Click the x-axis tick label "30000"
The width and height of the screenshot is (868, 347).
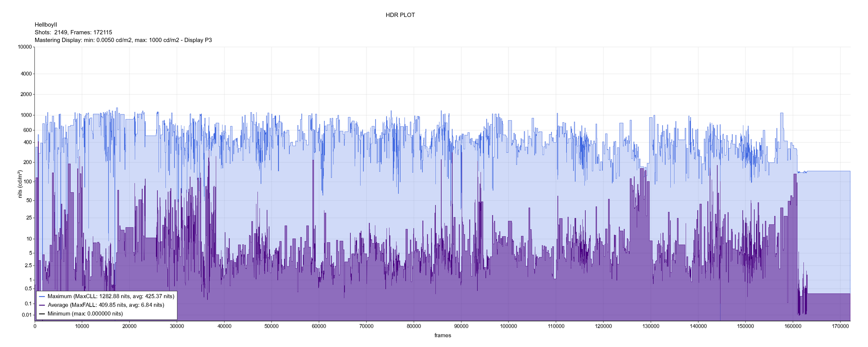177,327
